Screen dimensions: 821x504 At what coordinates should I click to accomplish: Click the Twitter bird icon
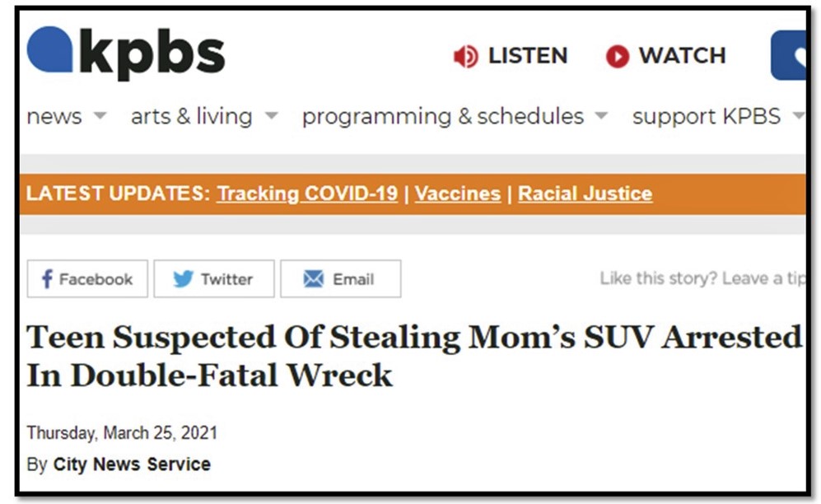pos(183,279)
